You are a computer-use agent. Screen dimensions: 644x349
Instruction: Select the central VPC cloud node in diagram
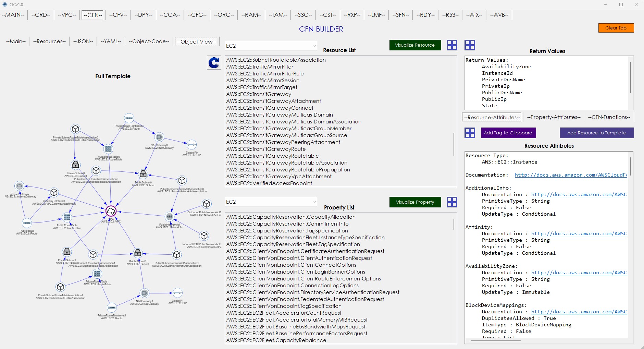[111, 211]
